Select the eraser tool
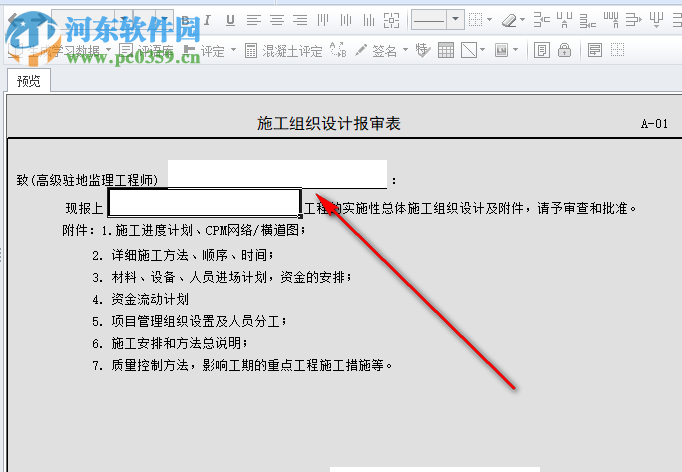682x472 pixels. point(508,20)
